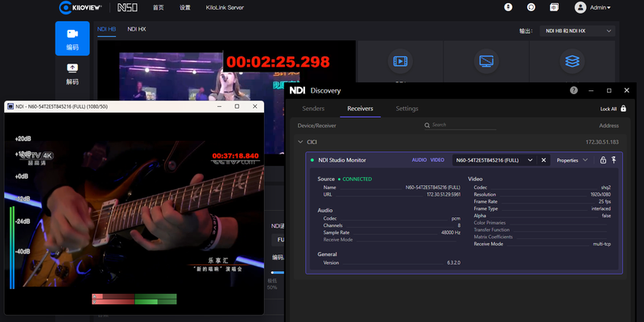This screenshot has height=322, width=644.
Task: Minimize the NDI Discovery window
Action: (x=592, y=90)
